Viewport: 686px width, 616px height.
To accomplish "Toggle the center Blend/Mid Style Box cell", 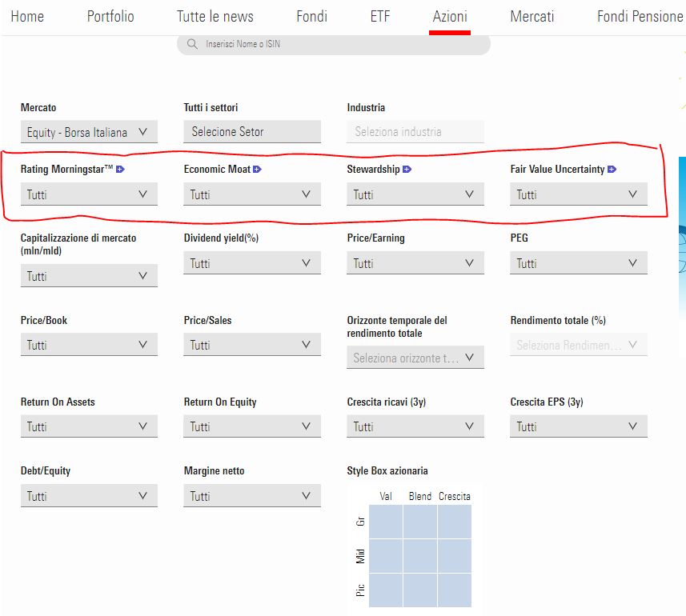I will click(420, 555).
